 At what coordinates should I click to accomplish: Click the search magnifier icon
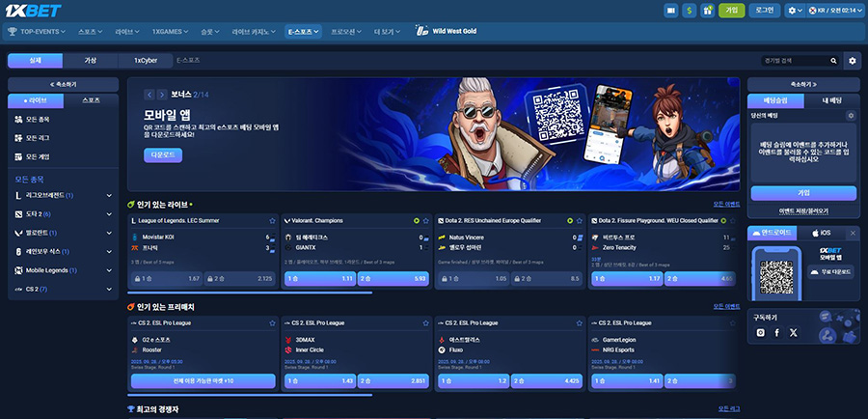click(x=833, y=61)
